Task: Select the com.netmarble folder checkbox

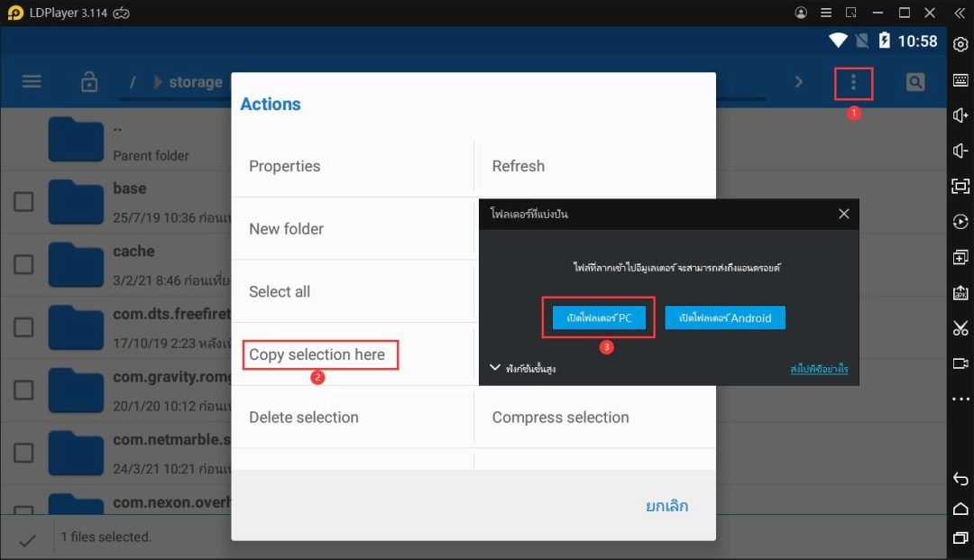Action: point(24,453)
